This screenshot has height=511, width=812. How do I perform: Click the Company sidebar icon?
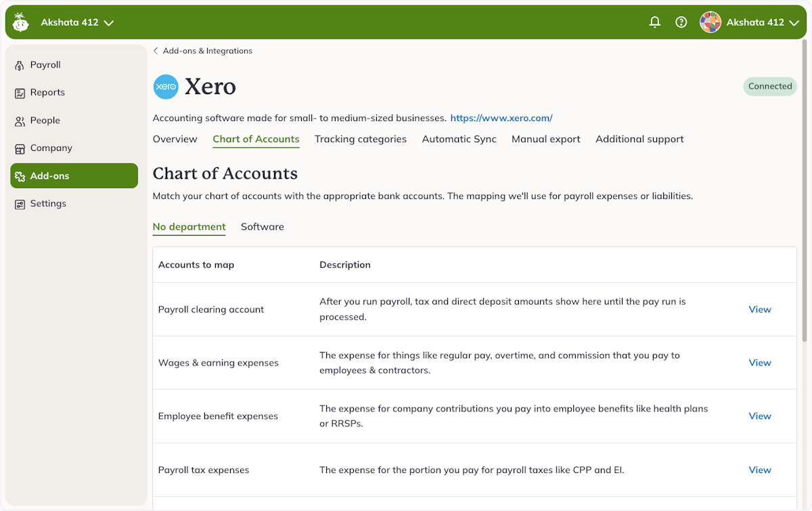click(18, 148)
